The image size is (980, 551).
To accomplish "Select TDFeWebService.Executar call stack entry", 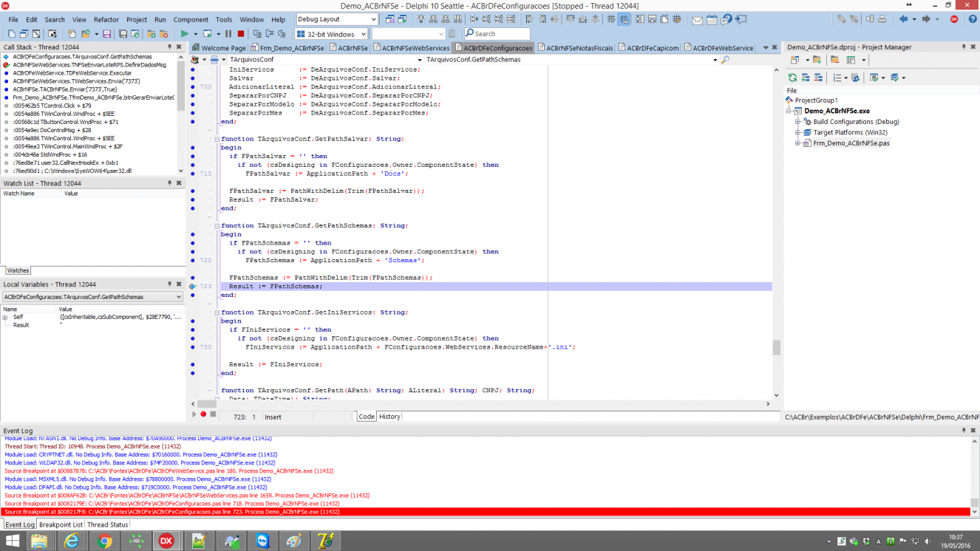I will click(72, 73).
